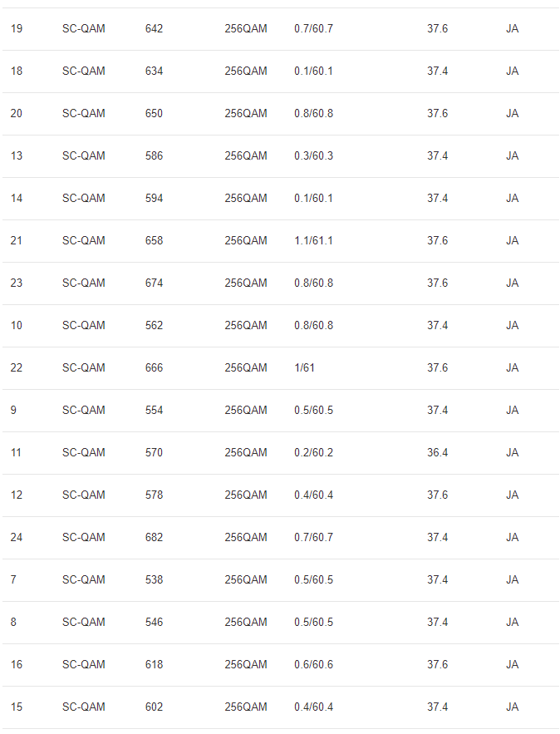Click the power value 1/61
560x734 pixels.
tap(304, 368)
